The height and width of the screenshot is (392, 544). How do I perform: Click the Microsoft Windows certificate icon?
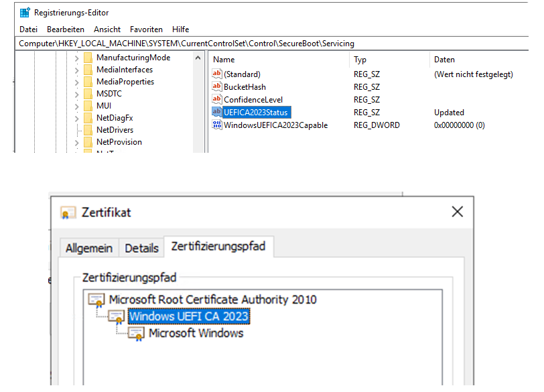[136, 334]
